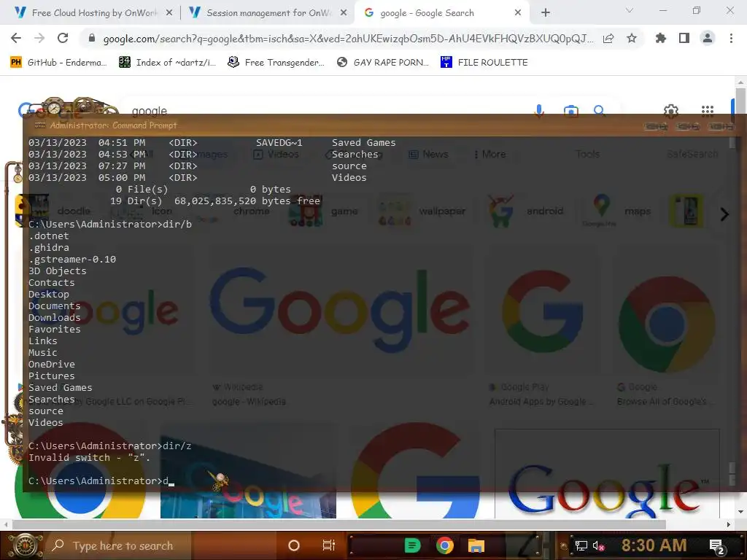Image resolution: width=747 pixels, height=560 pixels.
Task: Click the browser horizontal scrollbar
Action: click(x=338, y=524)
